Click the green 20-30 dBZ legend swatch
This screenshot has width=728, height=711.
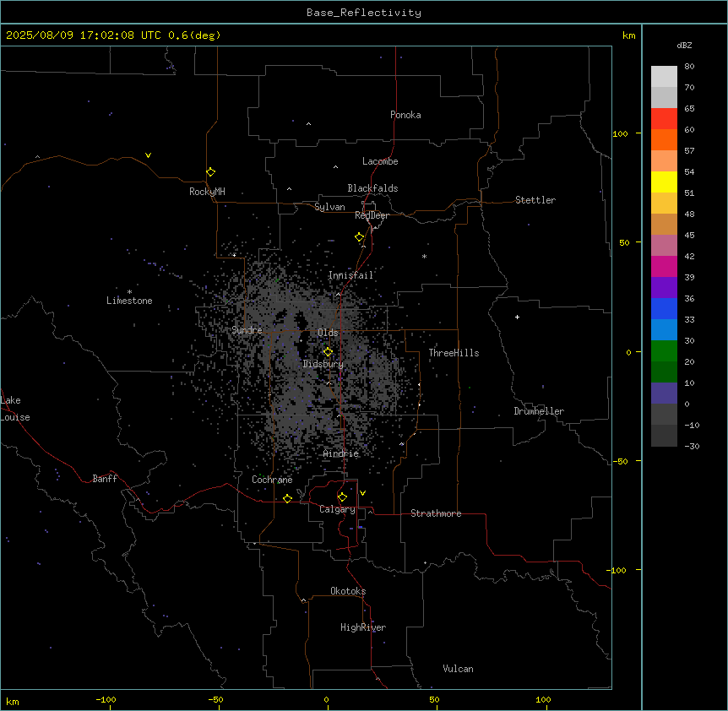tap(664, 351)
